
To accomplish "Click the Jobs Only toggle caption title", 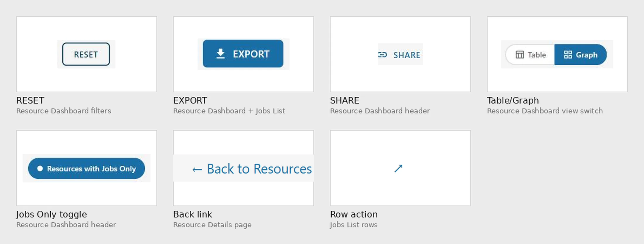I will pos(52,214).
